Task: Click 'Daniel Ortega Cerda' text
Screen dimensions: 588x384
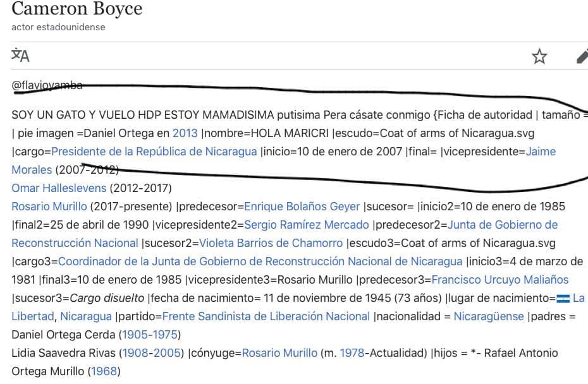Action: click(63, 335)
